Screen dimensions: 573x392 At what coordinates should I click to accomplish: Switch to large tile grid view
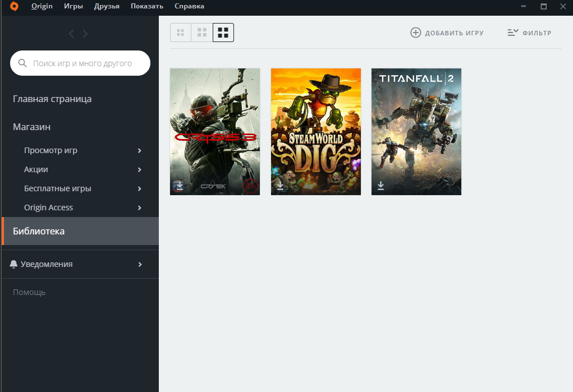coord(223,33)
